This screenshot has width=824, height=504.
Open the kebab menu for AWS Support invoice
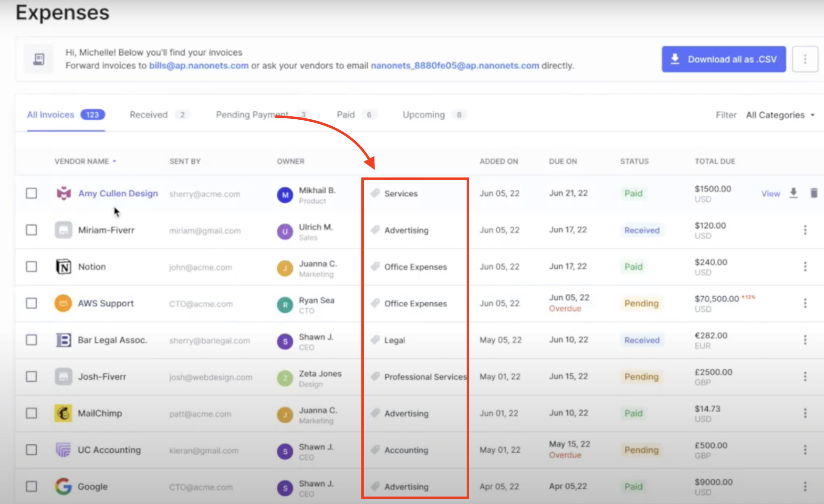[805, 303]
